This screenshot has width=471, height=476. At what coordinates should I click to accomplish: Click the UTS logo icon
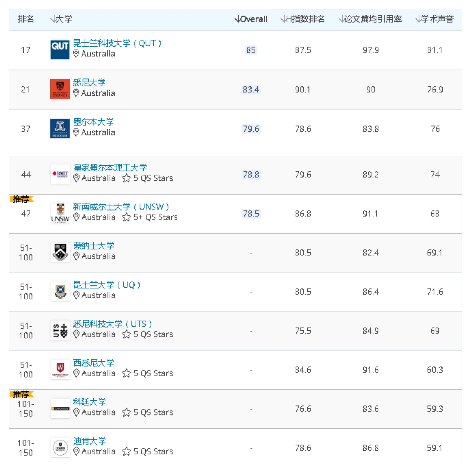[x=60, y=330]
